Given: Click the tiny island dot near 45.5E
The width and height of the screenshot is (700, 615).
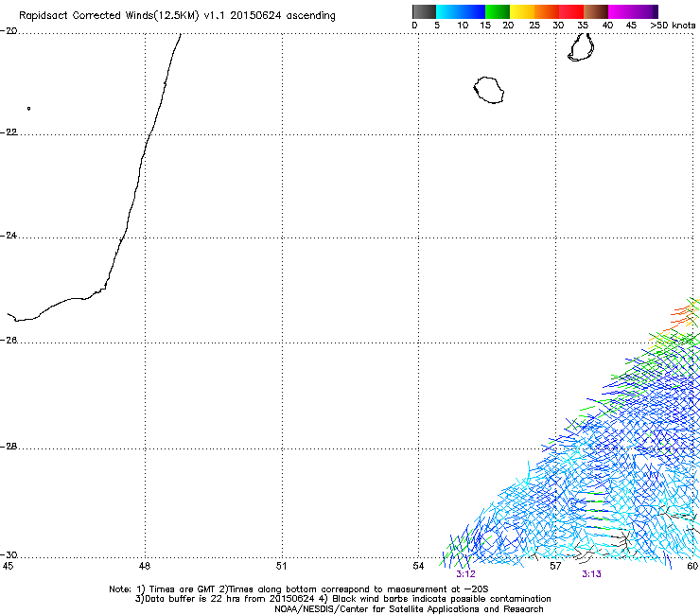Looking at the screenshot, I should point(28,109).
